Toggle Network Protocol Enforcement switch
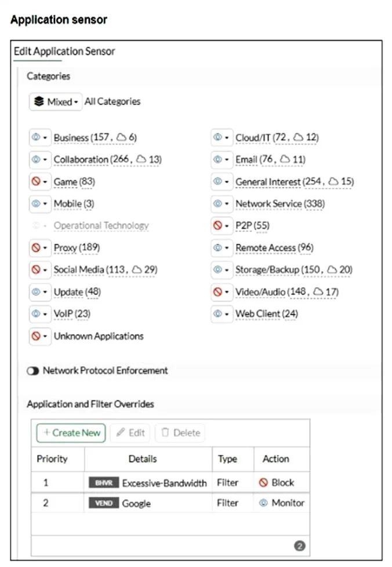This screenshot has width=392, height=567. coord(33,371)
